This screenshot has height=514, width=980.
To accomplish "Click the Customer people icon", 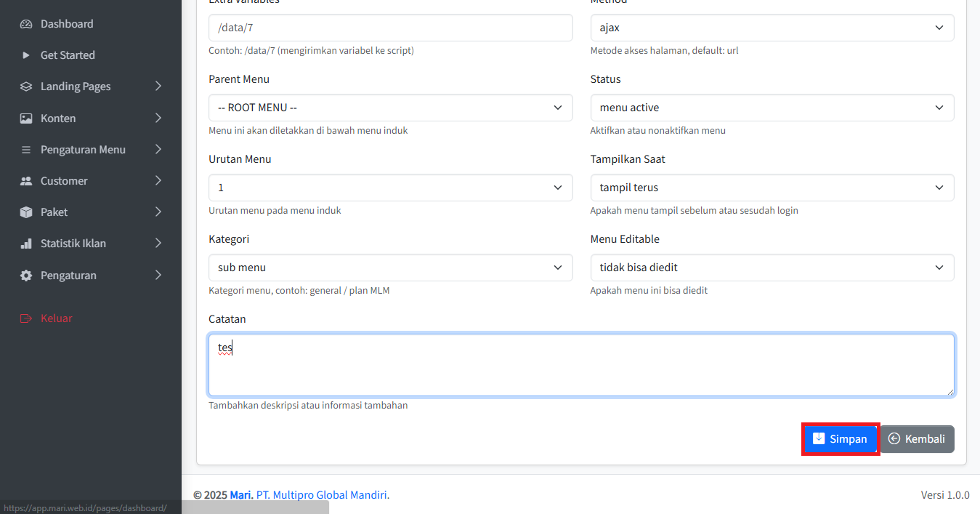I will [x=26, y=181].
